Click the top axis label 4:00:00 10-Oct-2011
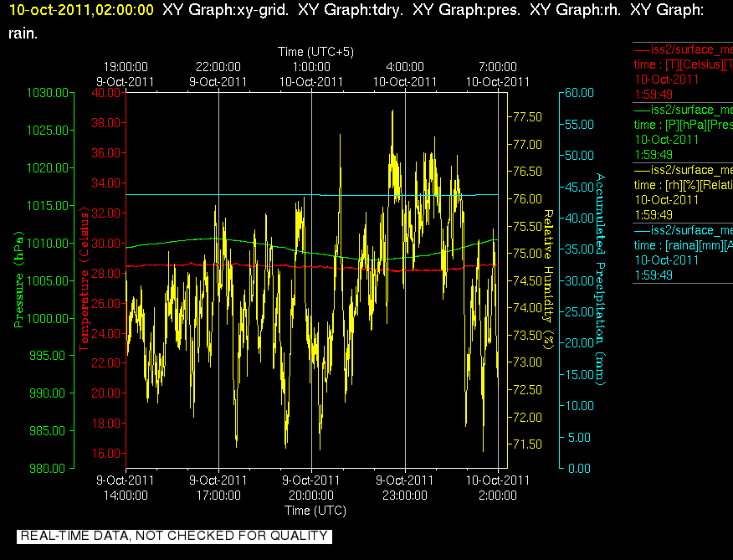The height and width of the screenshot is (560, 733). [x=405, y=74]
